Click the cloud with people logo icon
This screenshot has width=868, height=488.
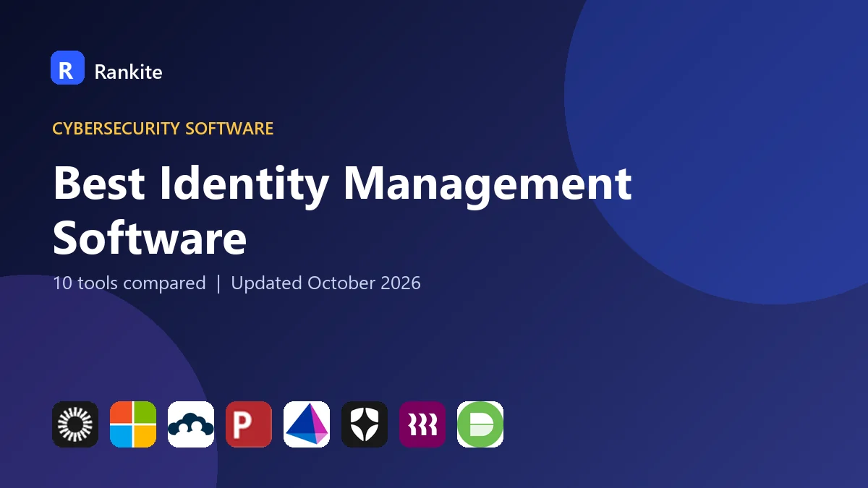[x=191, y=424]
